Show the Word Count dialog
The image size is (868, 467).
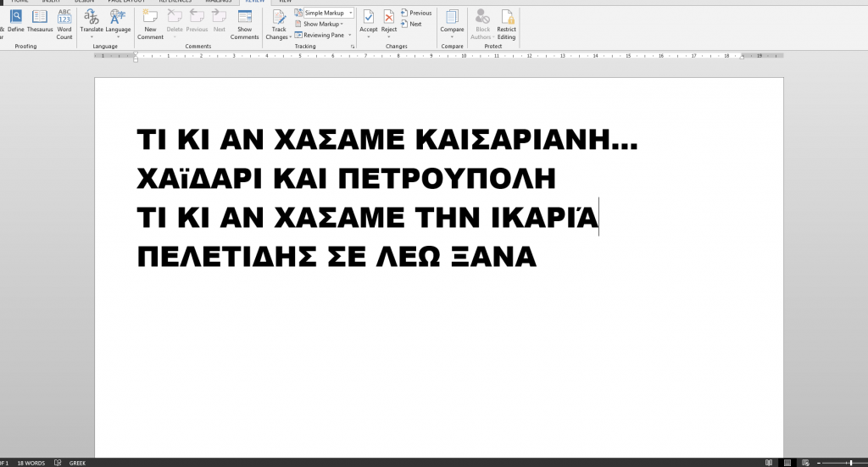click(x=64, y=25)
